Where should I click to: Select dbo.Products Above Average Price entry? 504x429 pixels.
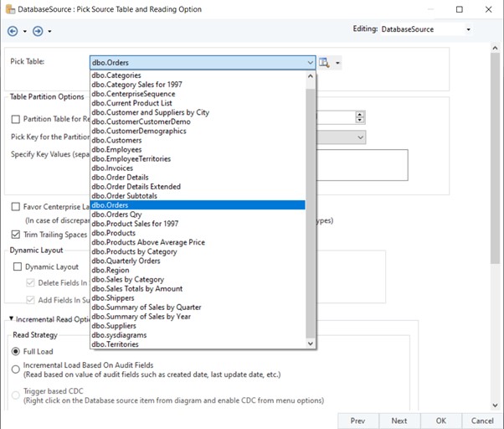148,242
